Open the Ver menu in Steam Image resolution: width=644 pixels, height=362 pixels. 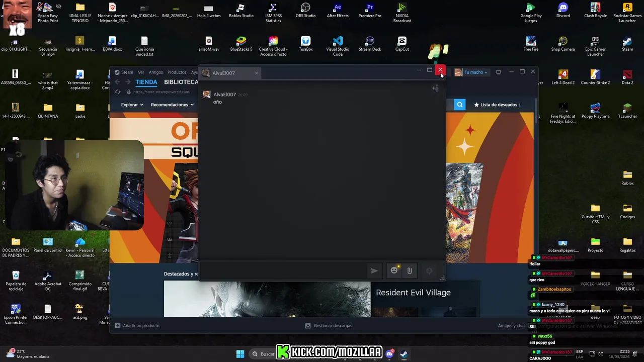point(141,72)
